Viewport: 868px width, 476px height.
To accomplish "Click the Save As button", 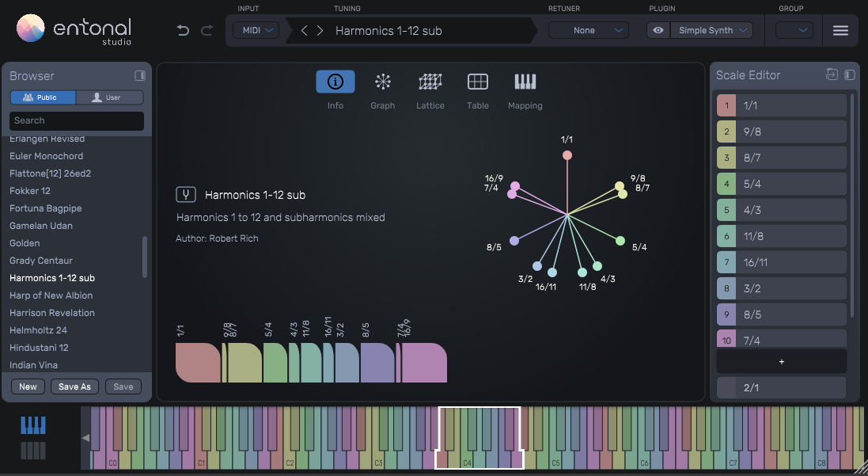I will point(74,387).
